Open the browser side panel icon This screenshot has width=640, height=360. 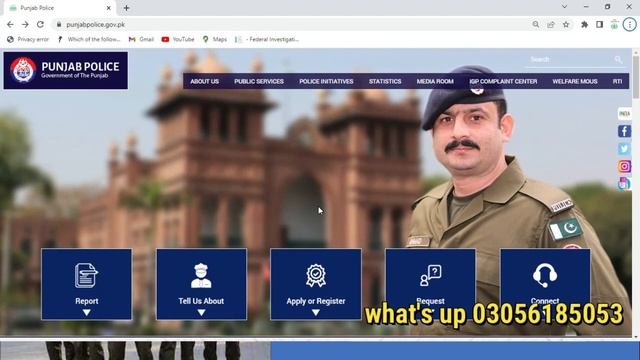click(599, 24)
